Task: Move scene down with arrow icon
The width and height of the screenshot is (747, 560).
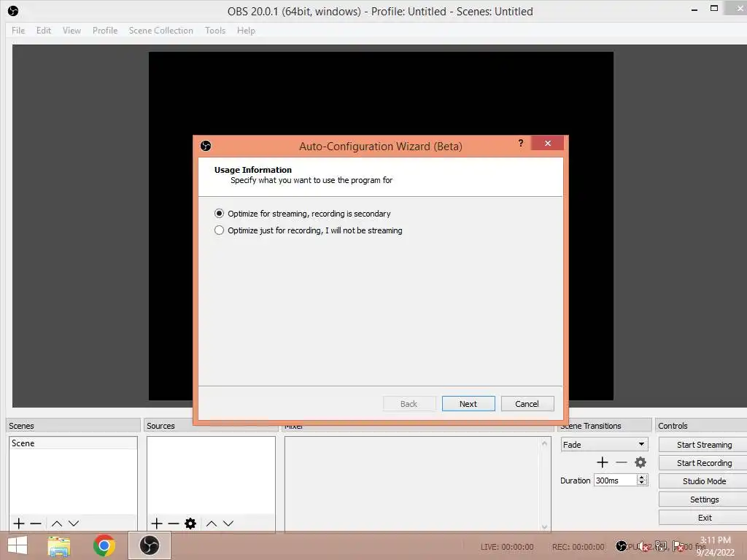Action: [74, 524]
